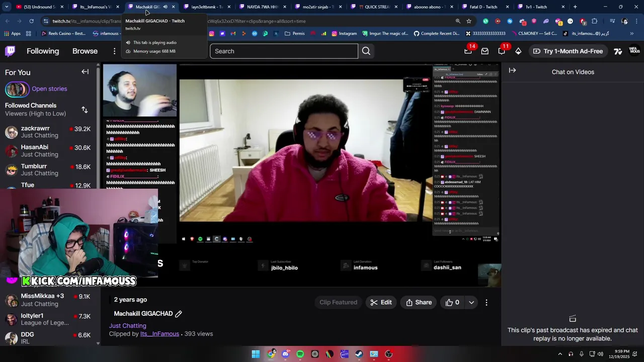Click Try 1-Month Ad-Free button

click(568, 51)
